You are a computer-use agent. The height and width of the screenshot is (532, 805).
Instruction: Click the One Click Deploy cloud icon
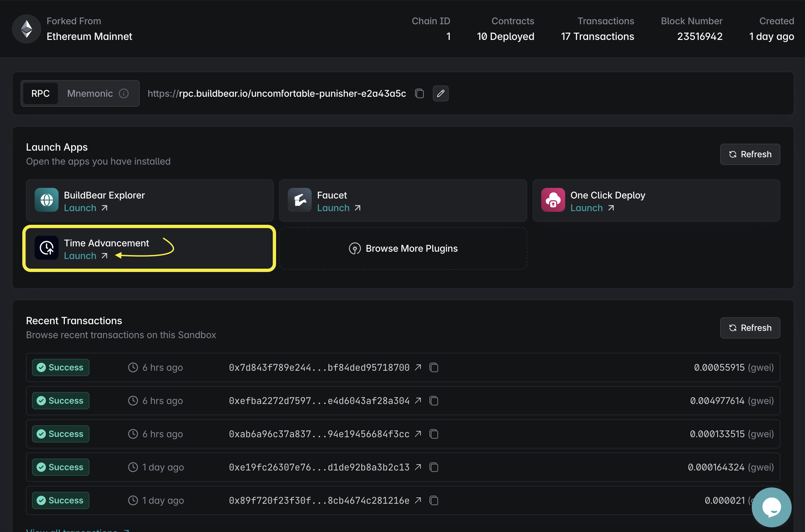coord(553,200)
